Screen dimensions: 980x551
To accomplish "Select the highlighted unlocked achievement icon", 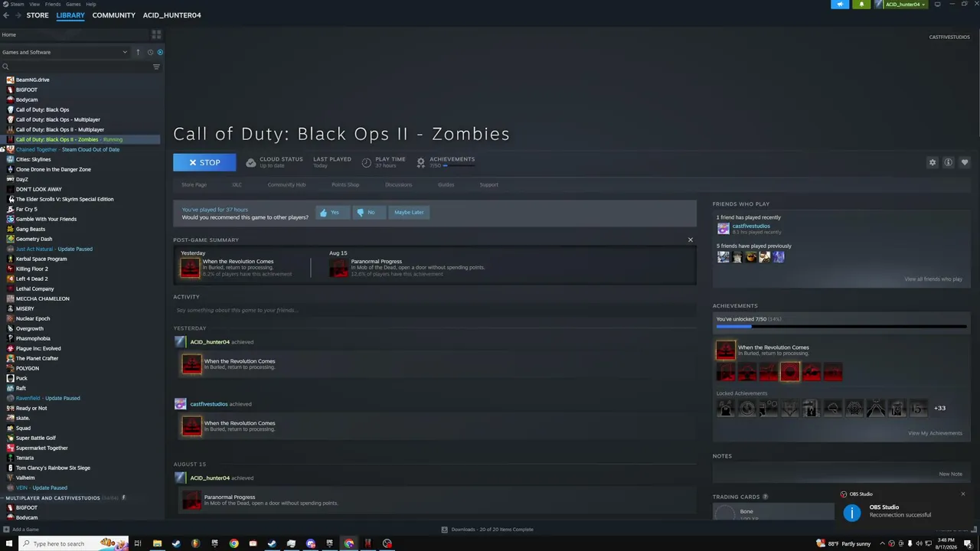I will point(789,372).
